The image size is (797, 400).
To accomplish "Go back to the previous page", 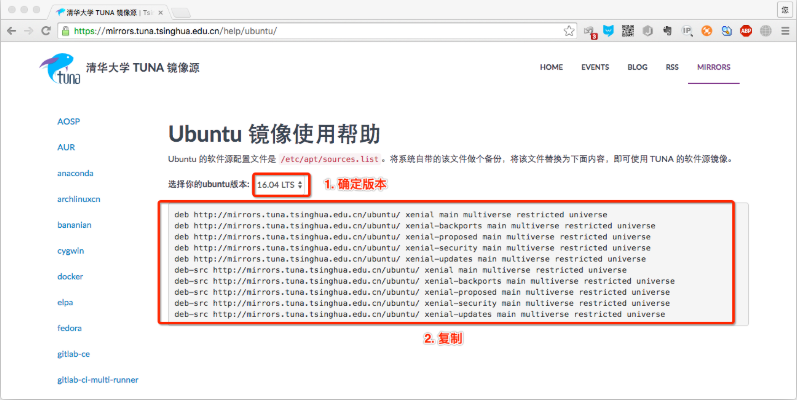I will click(x=11, y=31).
